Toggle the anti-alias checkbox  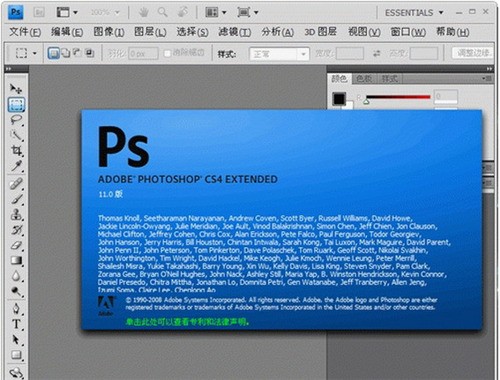(x=167, y=53)
